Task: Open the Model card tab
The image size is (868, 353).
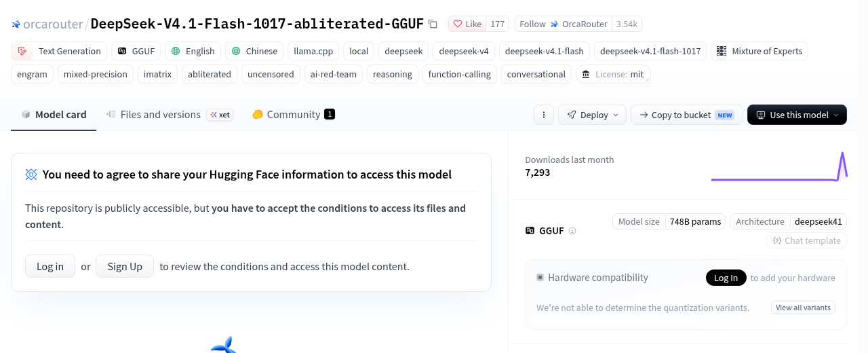Action: 54,114
